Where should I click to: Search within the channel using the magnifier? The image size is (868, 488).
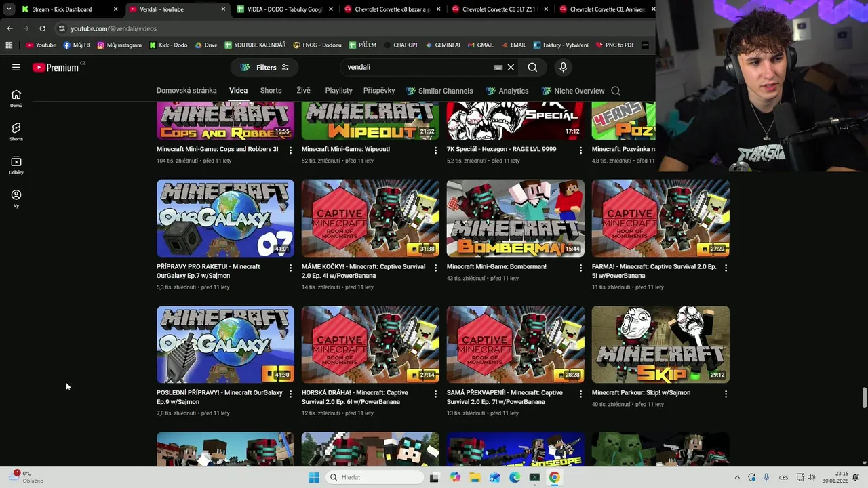pos(616,91)
